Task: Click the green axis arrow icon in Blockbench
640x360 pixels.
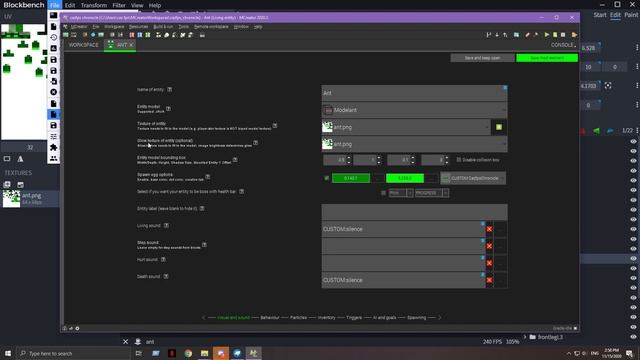Action: click(596, 131)
